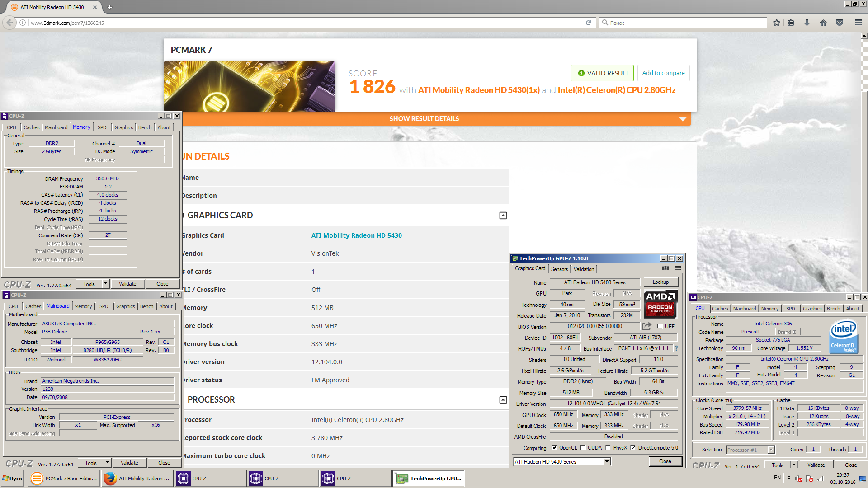868x488 pixels.
Task: Take a GPU-Z screenshot with camera icon
Action: tap(665, 268)
